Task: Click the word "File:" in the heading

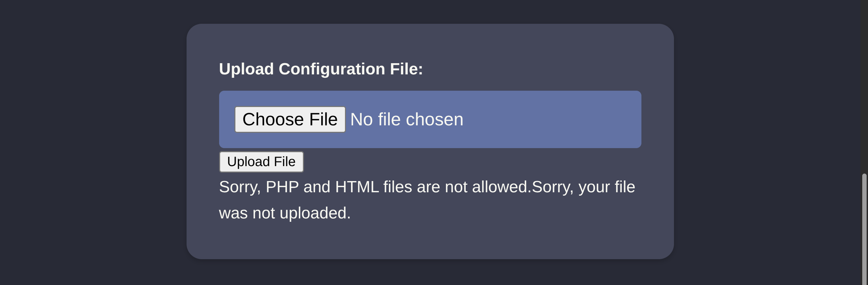Action: tap(406, 69)
